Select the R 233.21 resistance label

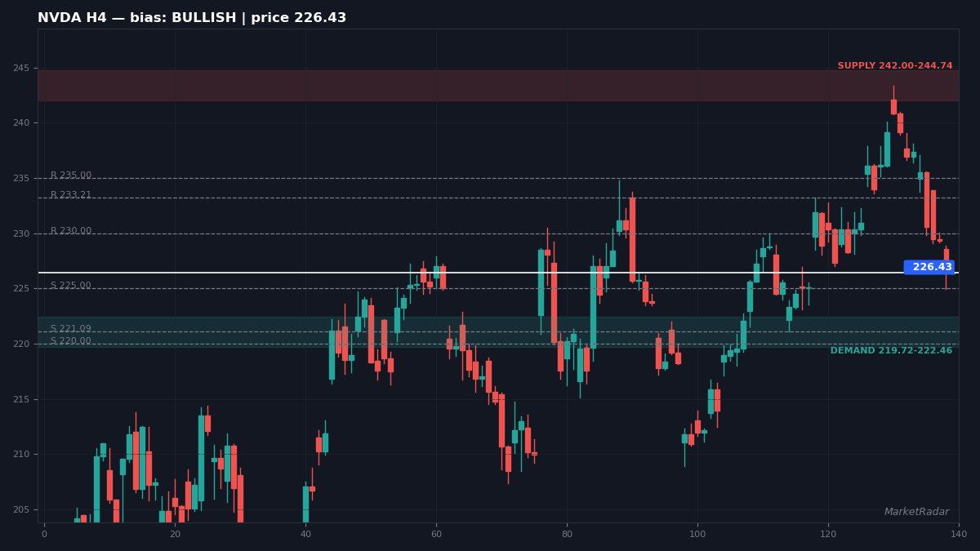tap(71, 195)
